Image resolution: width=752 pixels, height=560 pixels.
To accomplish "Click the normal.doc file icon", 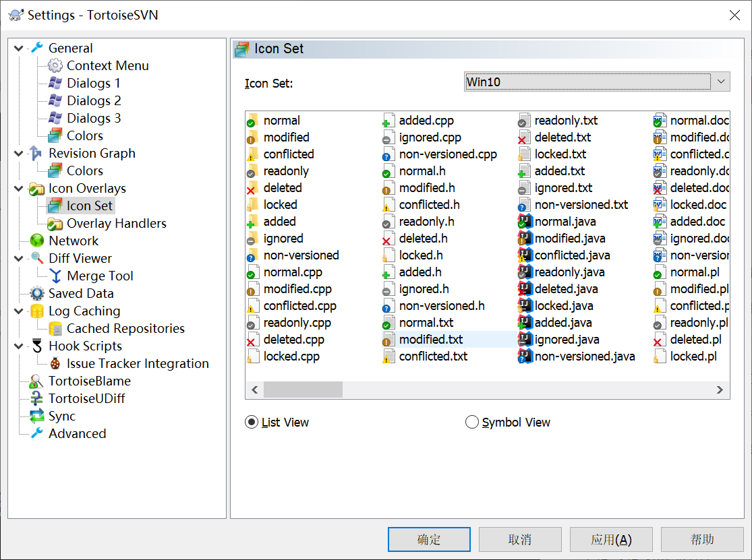I will pyautogui.click(x=660, y=120).
